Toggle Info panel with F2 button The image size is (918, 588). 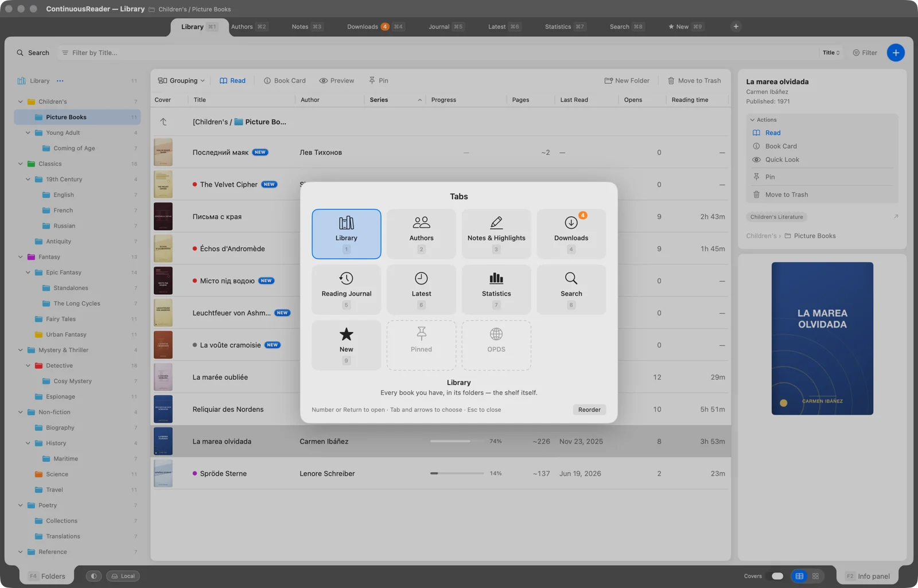click(868, 576)
